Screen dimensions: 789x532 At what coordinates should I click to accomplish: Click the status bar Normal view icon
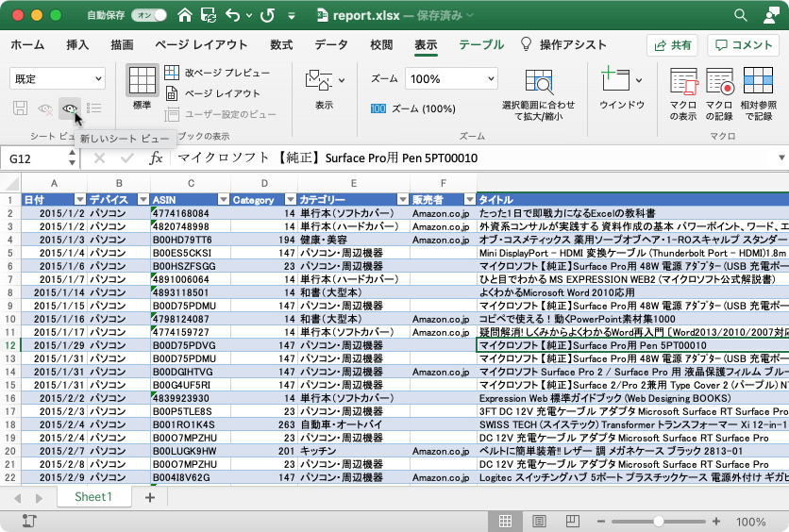[505, 522]
